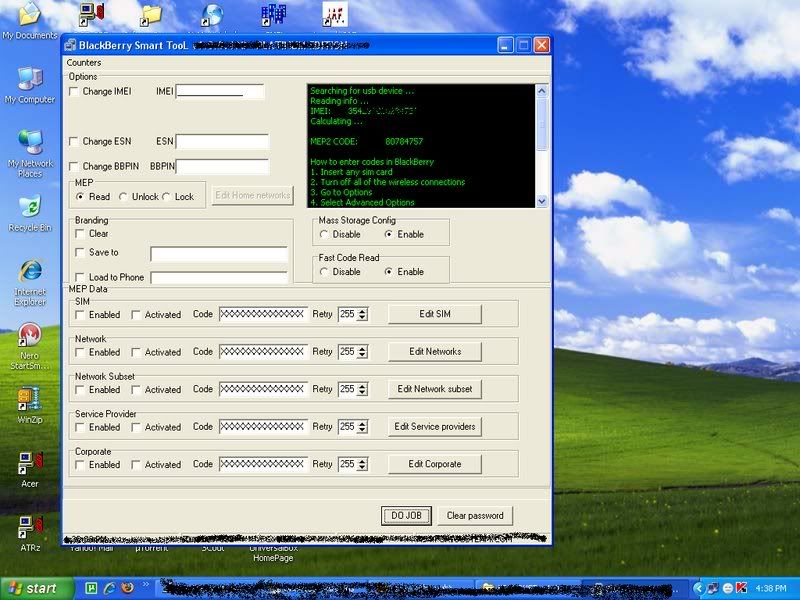Focus the Save to path field
Viewport: 800px width, 600px height.
(x=219, y=254)
